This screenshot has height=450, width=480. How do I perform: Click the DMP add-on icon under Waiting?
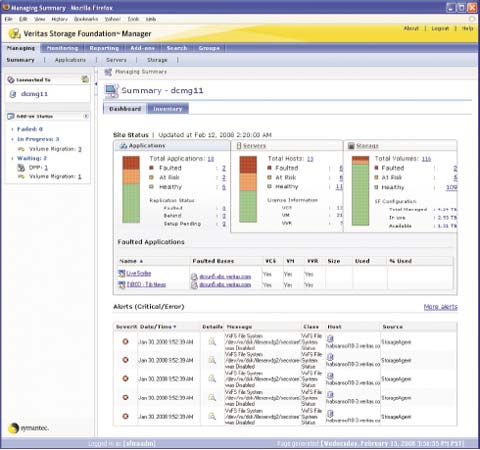click(x=21, y=168)
